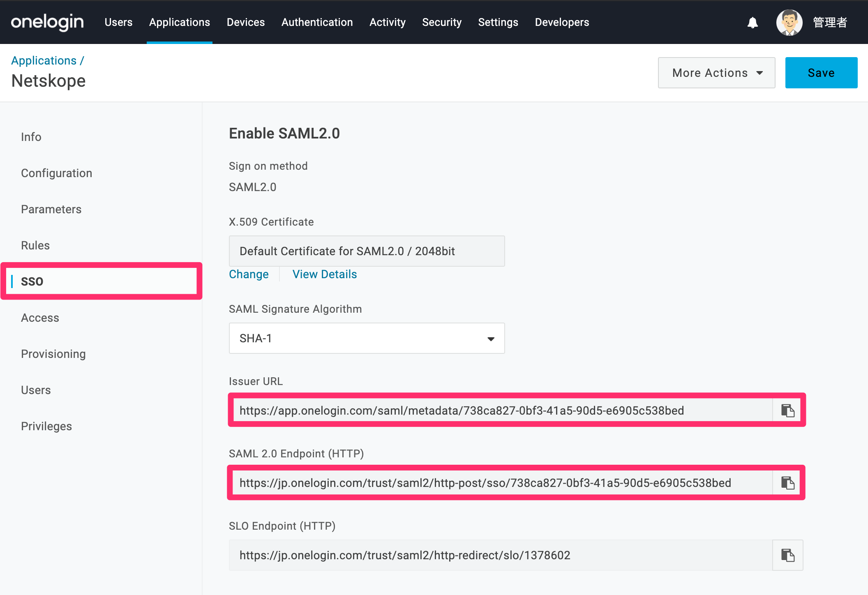Copy the Issuer URL to clipboard

click(787, 411)
